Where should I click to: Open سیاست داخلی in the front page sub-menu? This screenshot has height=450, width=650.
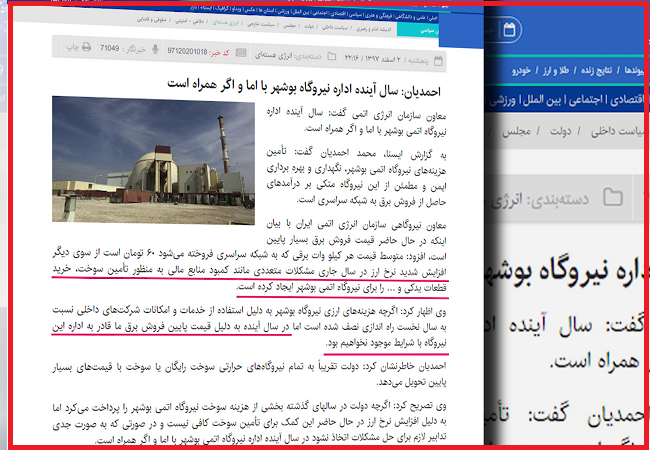point(335,27)
